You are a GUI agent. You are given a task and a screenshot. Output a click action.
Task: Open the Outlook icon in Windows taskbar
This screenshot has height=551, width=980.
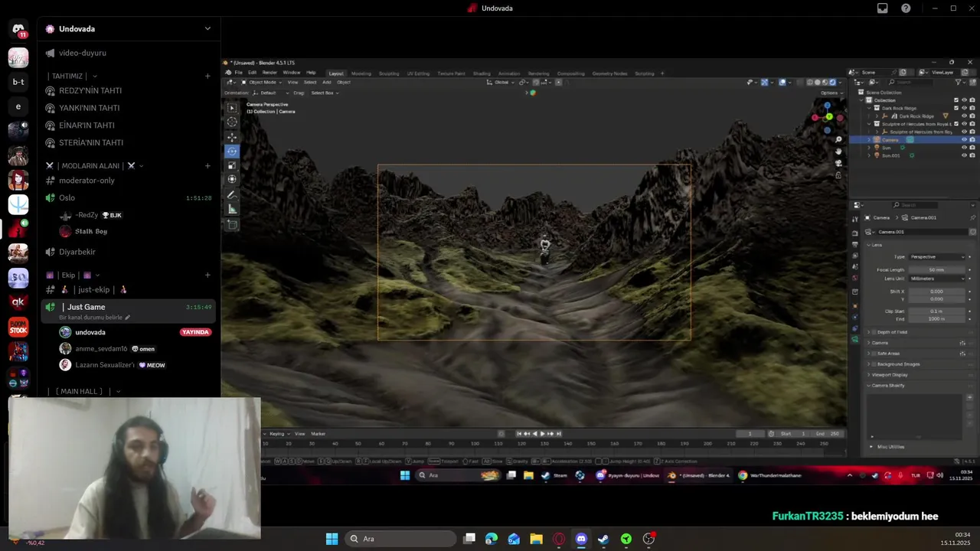click(514, 539)
